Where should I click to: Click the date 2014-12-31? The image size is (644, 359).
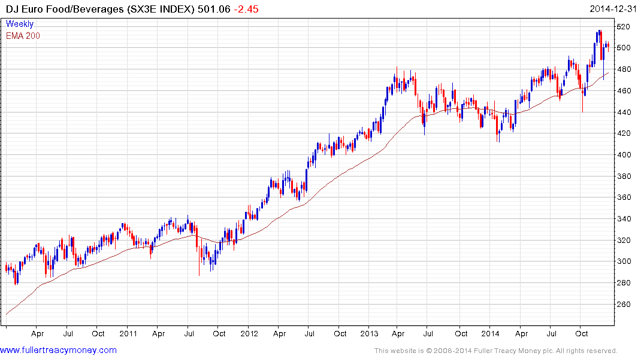[613, 9]
